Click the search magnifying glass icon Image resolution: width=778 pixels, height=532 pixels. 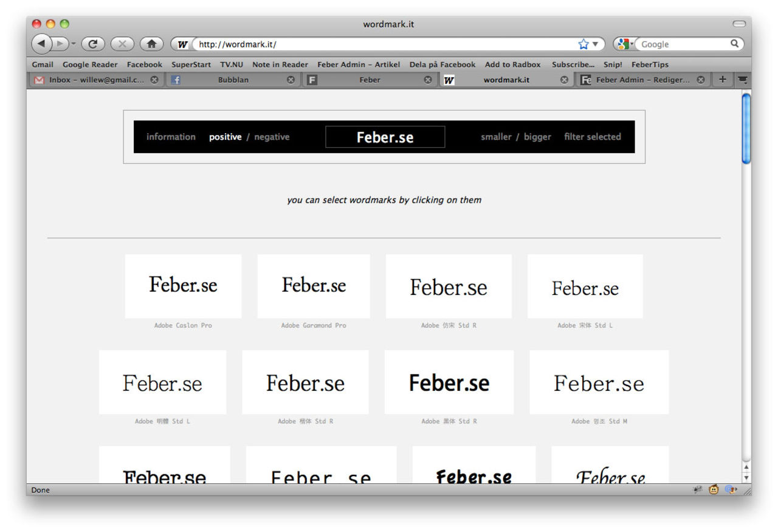(734, 44)
